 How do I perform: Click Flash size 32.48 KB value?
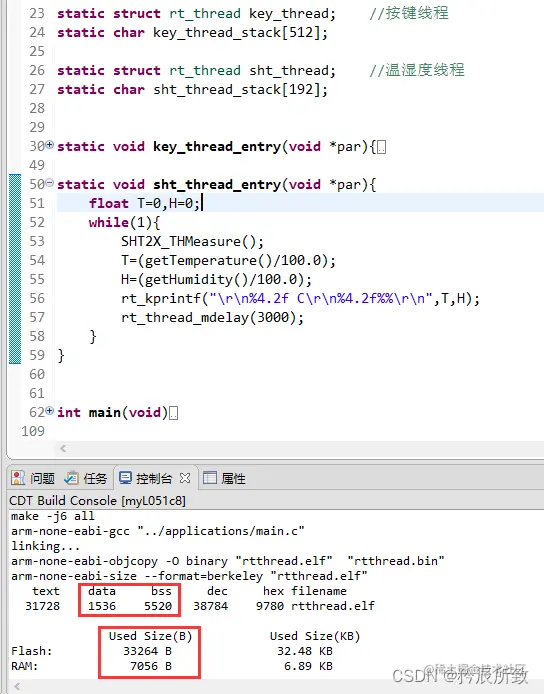tap(305, 651)
